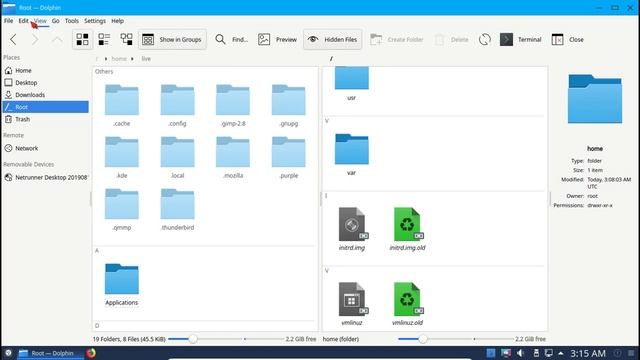Click 'home' in the breadcrumb path
The height and width of the screenshot is (360, 640).
tap(119, 59)
